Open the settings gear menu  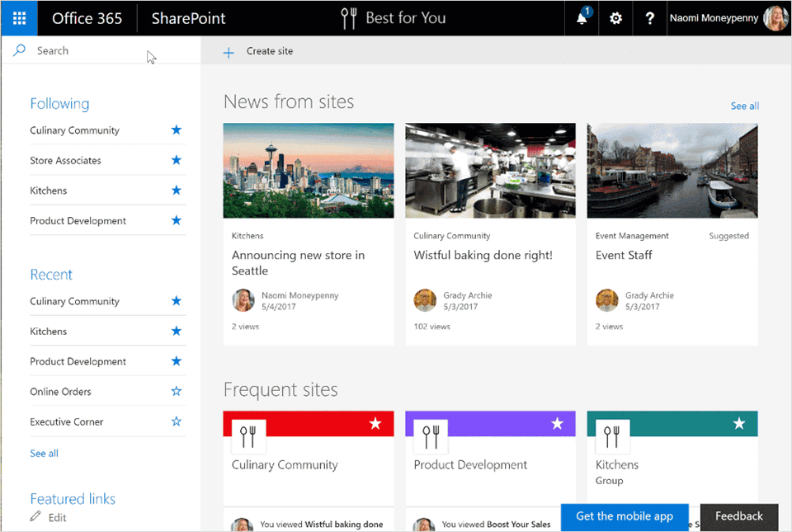(615, 17)
